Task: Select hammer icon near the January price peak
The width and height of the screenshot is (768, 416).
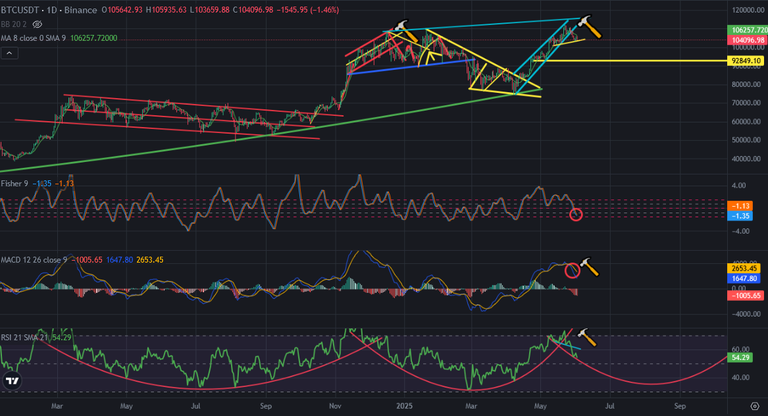Action: (406, 31)
